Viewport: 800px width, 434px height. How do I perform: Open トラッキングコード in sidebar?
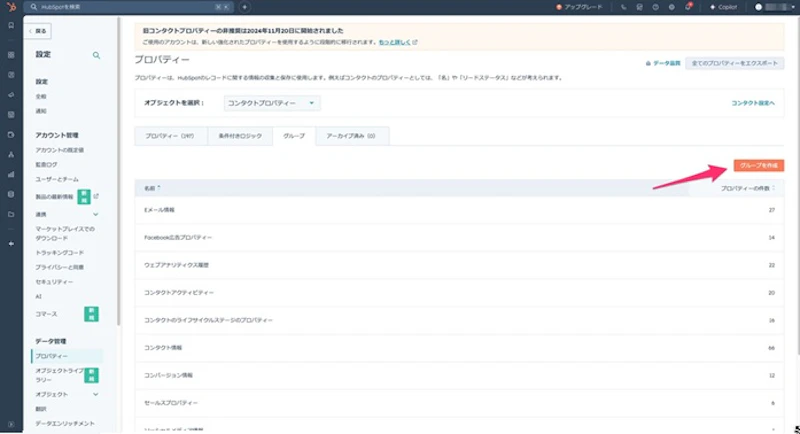(x=60, y=253)
